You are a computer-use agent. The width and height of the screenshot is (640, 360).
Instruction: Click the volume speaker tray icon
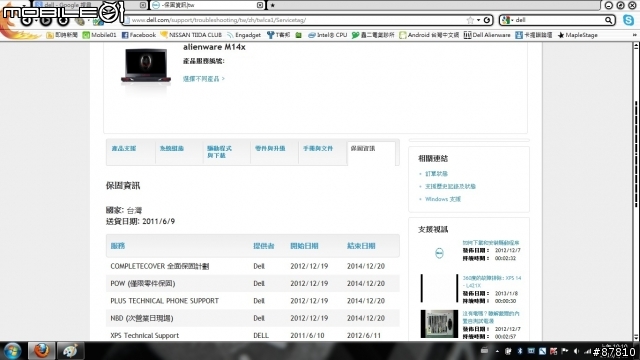pos(576,351)
